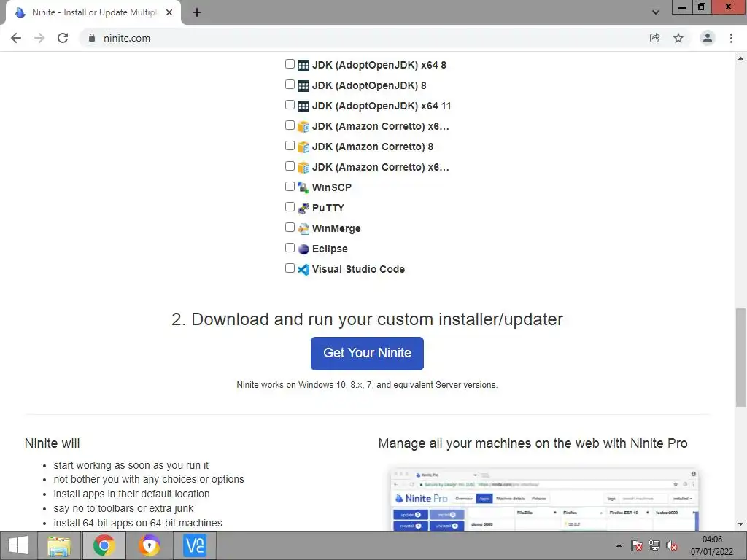Open Chrome three-dot menu
Image resolution: width=747 pixels, height=560 pixels.
[731, 38]
